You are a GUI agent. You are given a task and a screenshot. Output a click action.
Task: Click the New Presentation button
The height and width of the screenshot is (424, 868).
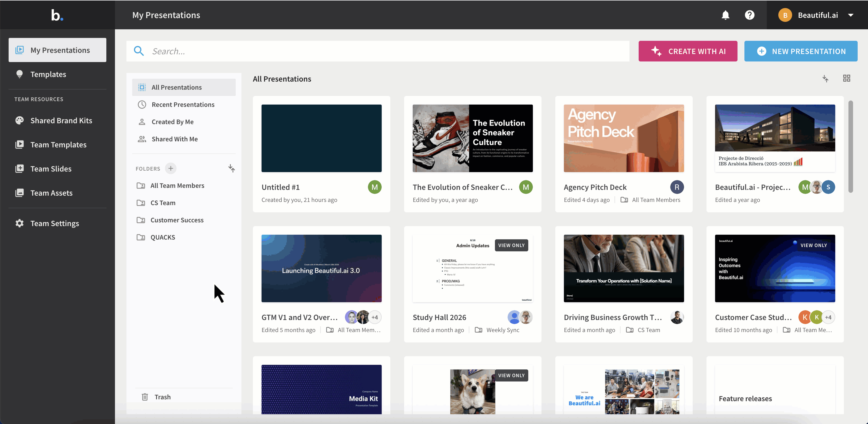[801, 51]
